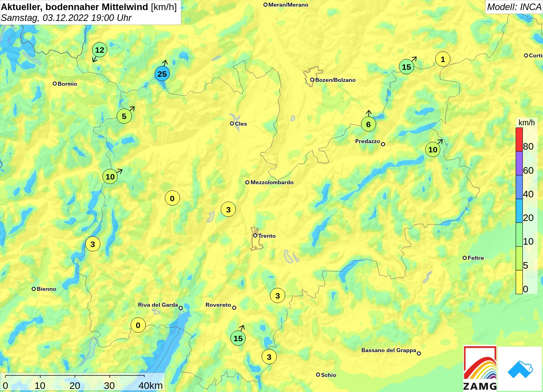Click the ZAMG rainbow logo
The image size is (543, 392).
click(x=480, y=368)
